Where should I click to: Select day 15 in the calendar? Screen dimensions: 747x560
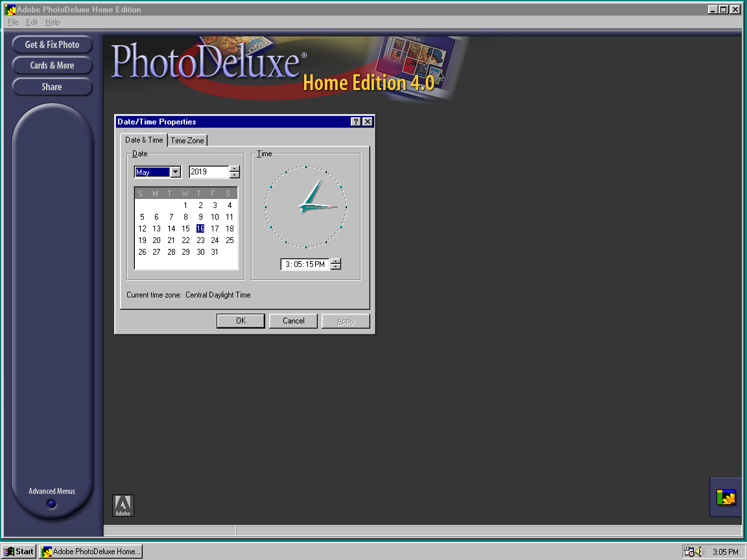[185, 229]
